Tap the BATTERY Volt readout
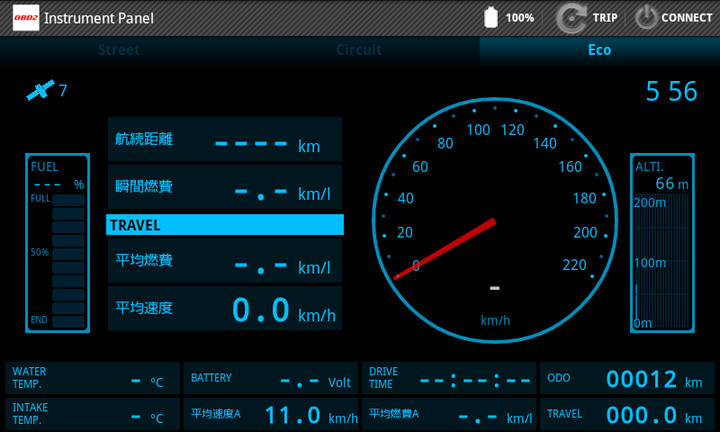The image size is (720, 432). pos(271,378)
